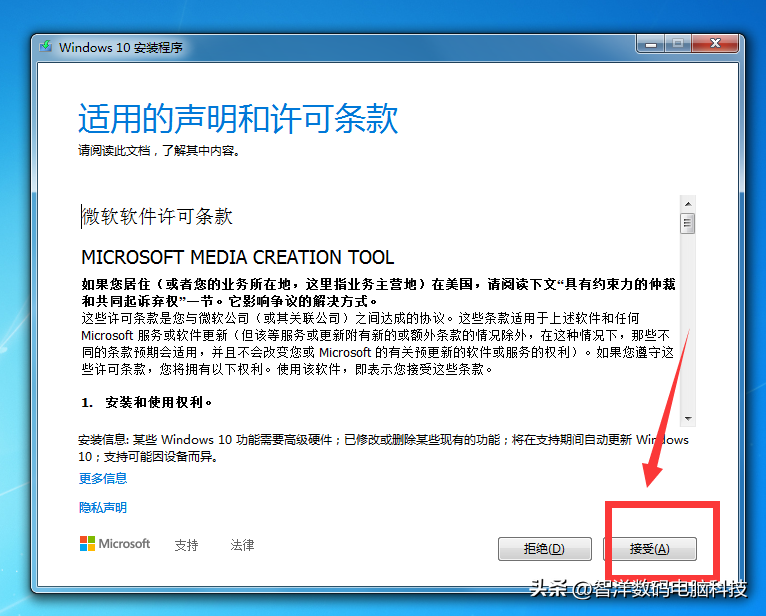Open the 更多信息 link
766x616 pixels.
(x=103, y=478)
